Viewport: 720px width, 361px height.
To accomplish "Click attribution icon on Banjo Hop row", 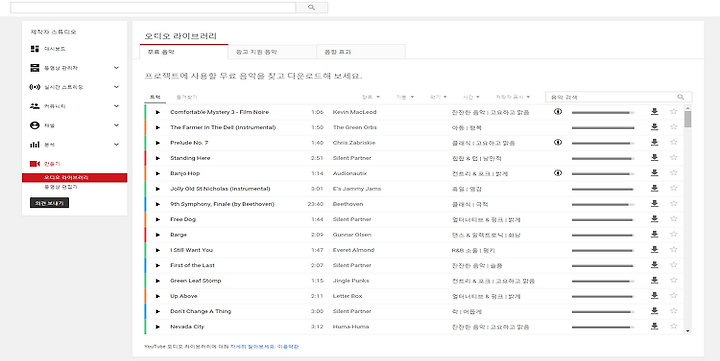I will coord(558,173).
